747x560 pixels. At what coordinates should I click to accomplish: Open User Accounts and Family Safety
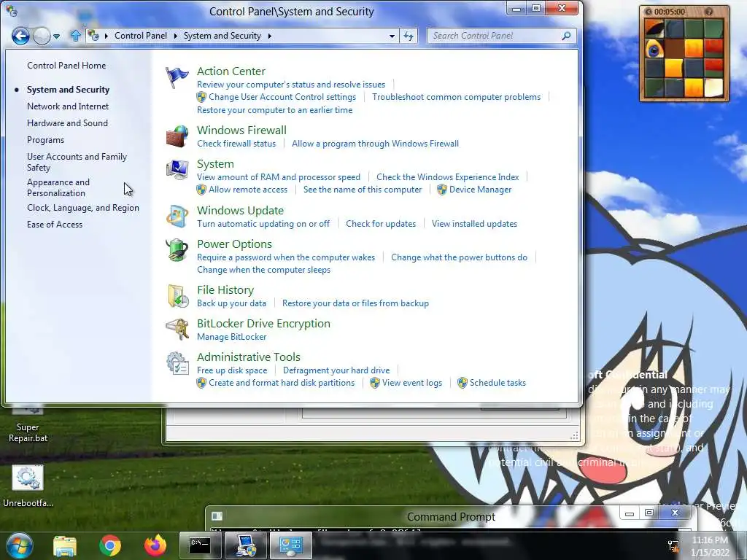click(x=77, y=162)
